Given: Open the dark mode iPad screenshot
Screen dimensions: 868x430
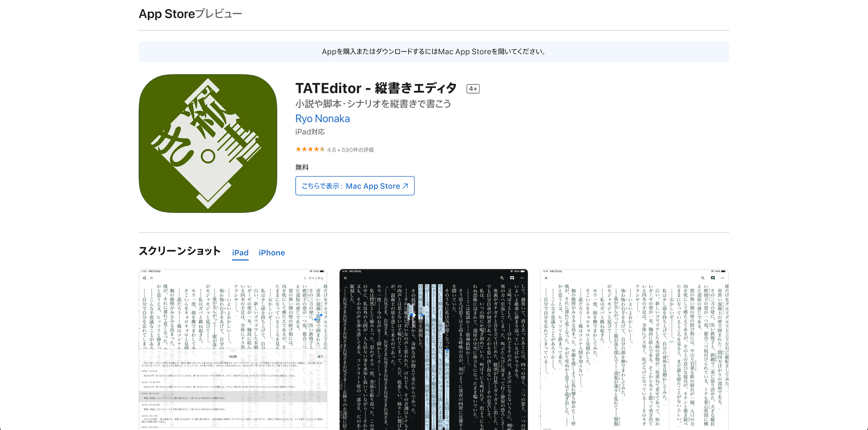Looking at the screenshot, I should click(434, 350).
